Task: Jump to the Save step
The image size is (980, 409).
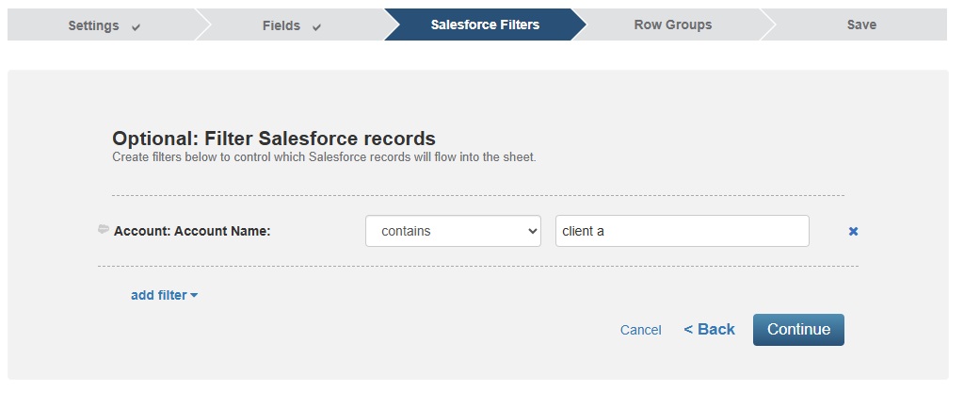Action: click(861, 25)
